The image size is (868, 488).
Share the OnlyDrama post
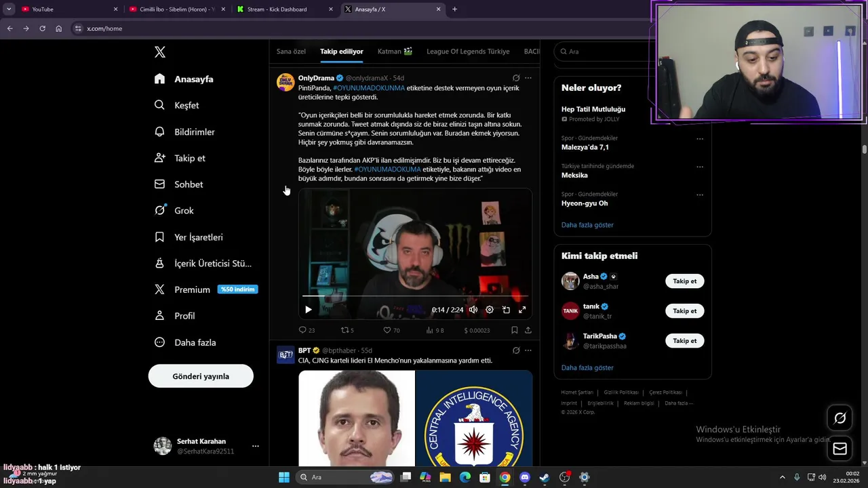[x=528, y=330]
